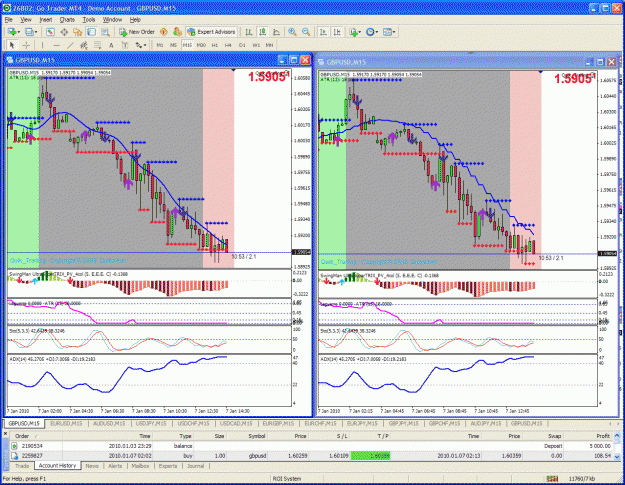Screen dimensions: 625x485
Task: Switch to the EURUSD,M15 chart tab
Action: tap(66, 424)
